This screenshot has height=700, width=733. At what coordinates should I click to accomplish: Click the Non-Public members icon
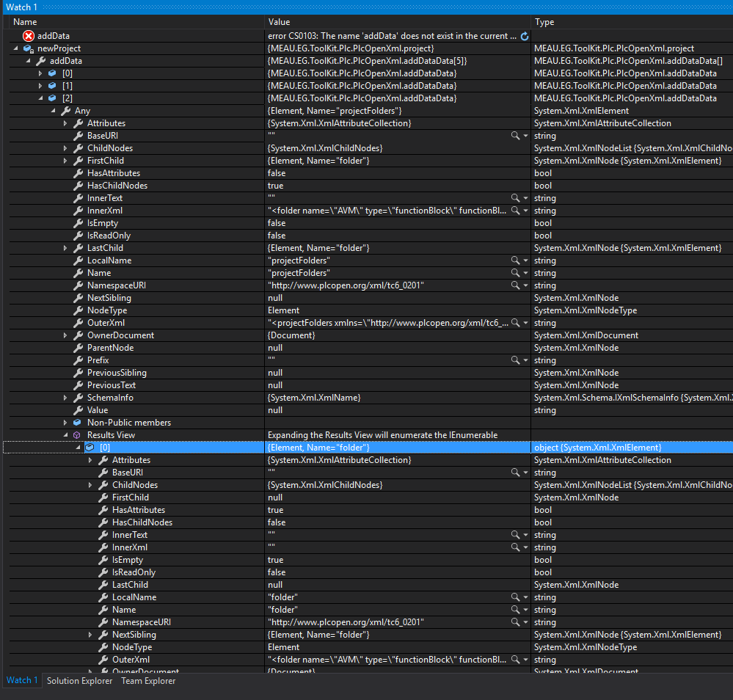point(76,422)
